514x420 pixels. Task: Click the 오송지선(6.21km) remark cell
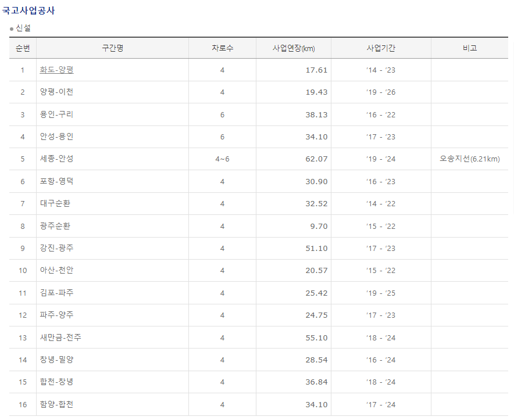coord(470,159)
